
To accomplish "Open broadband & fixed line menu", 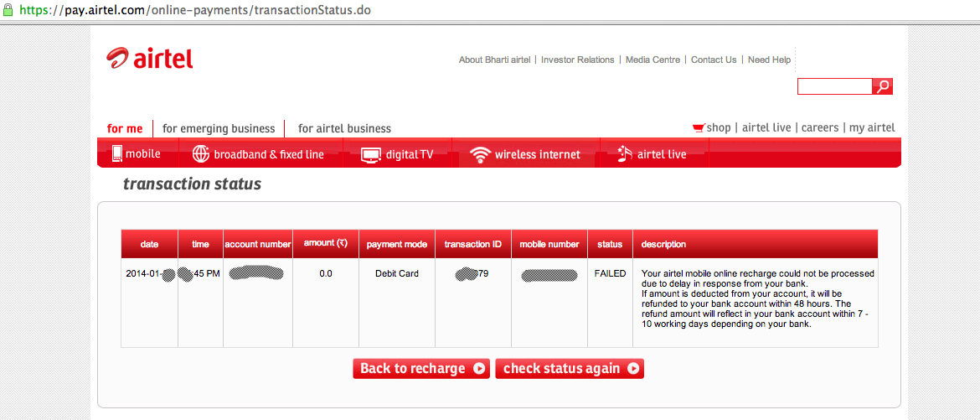I will (x=260, y=154).
